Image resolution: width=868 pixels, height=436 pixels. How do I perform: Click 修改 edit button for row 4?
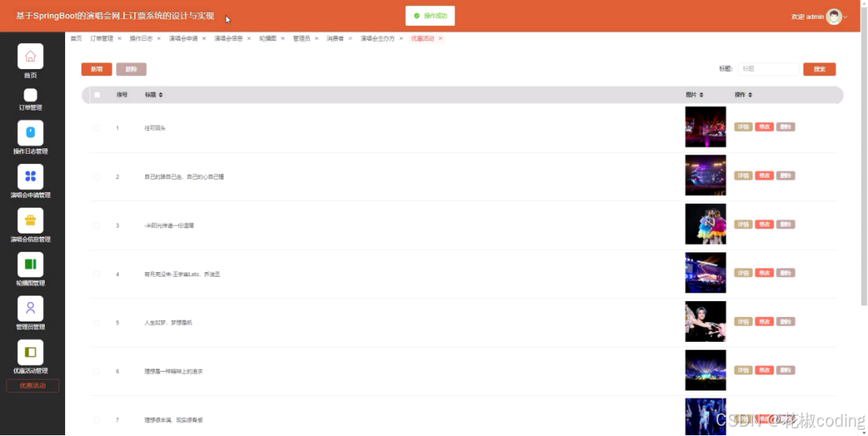click(x=764, y=274)
